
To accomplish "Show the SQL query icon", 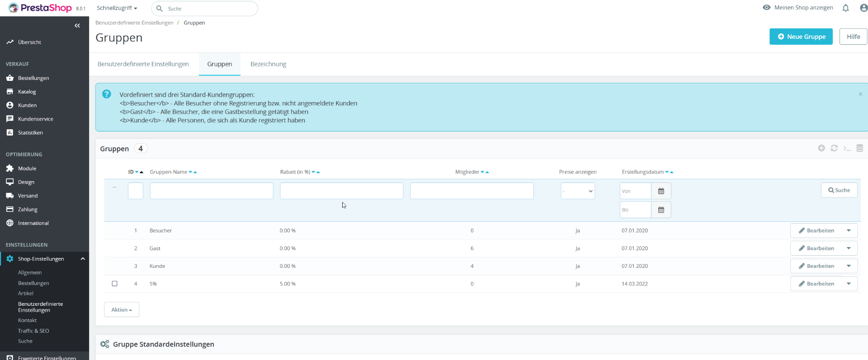I will [847, 148].
